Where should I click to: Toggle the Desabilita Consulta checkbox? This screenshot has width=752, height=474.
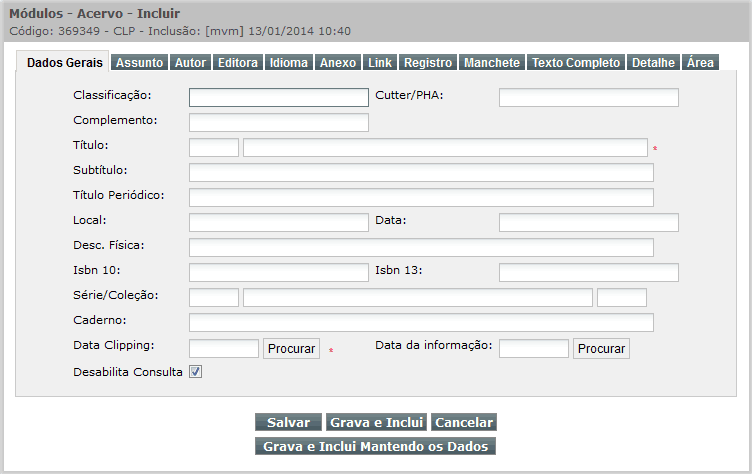pyautogui.click(x=195, y=372)
